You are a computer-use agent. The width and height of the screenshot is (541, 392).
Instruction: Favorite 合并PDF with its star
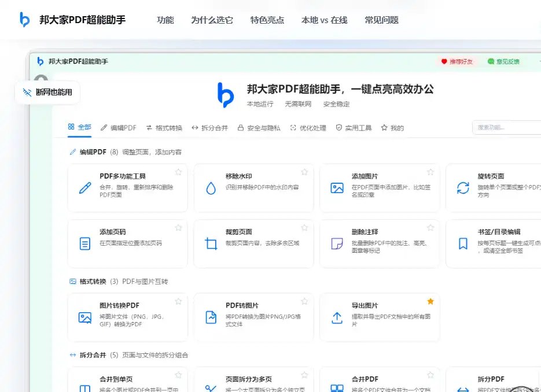tap(430, 375)
